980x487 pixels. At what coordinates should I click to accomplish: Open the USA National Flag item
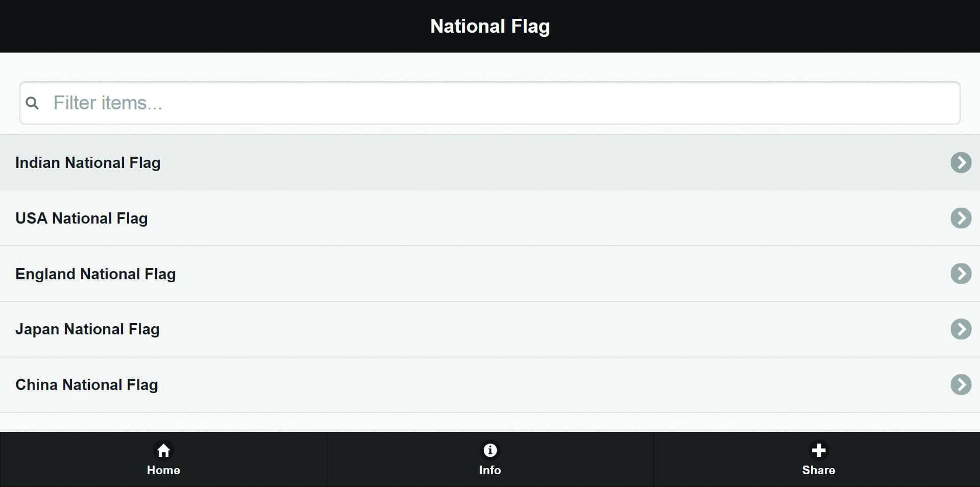coord(82,218)
